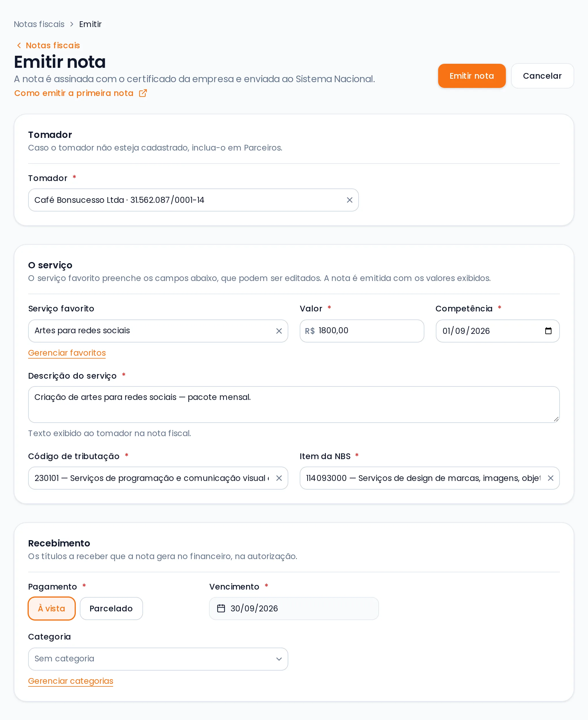588x720 pixels.
Task: Open the Categoria dropdown
Action: tap(158, 659)
